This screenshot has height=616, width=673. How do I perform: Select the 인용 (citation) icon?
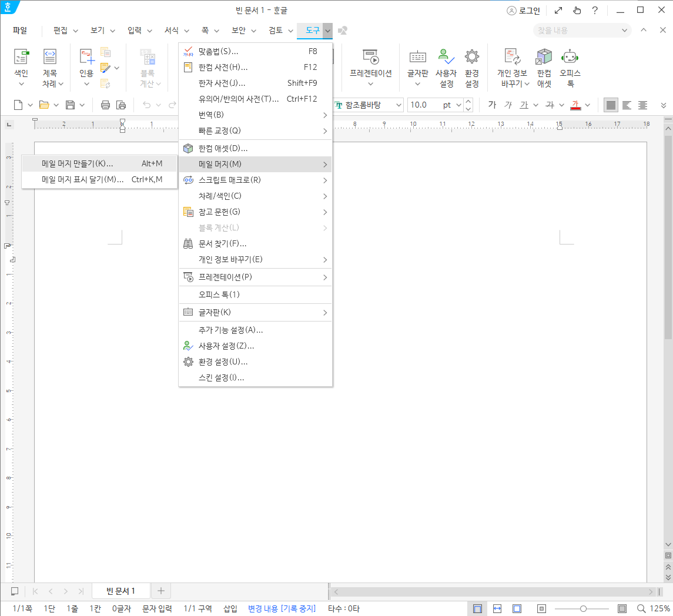(86, 56)
